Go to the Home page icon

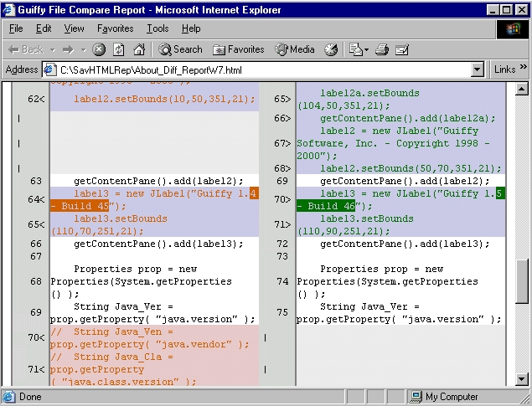139,49
